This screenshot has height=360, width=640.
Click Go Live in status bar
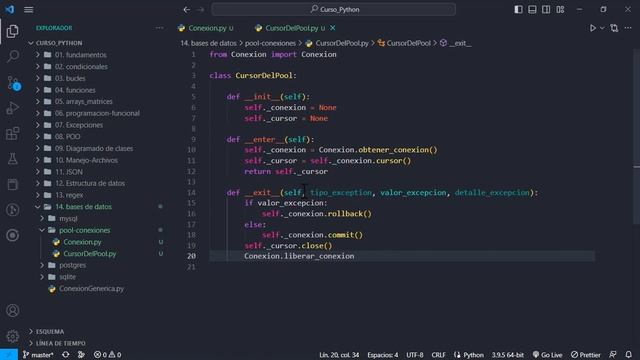(x=547, y=355)
